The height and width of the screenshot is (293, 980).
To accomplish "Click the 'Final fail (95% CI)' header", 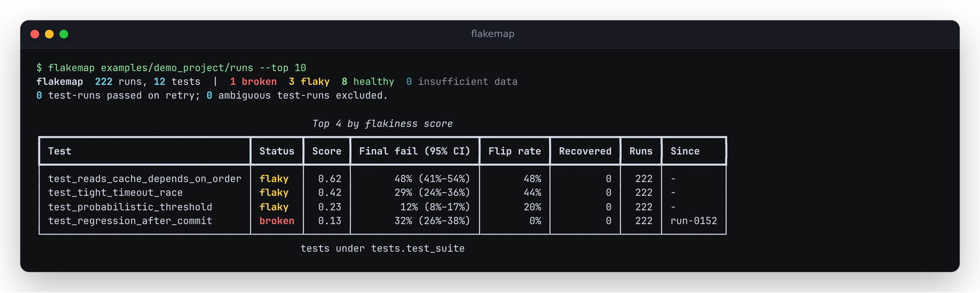I will [x=415, y=152].
